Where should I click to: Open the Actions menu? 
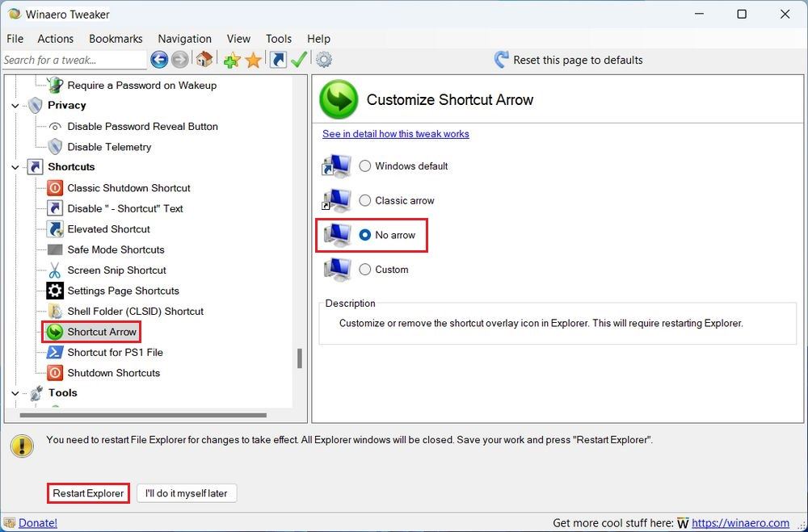[x=56, y=39]
